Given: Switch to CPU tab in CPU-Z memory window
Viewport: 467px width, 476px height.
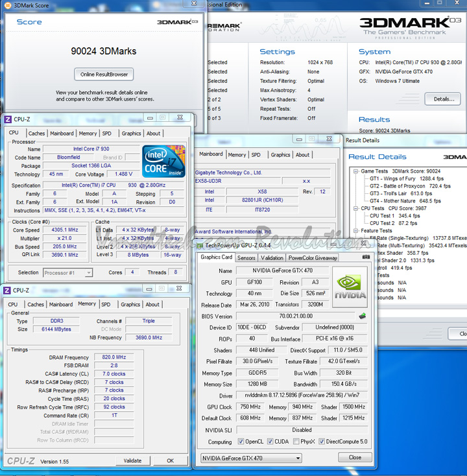Looking at the screenshot, I should click(13, 304).
